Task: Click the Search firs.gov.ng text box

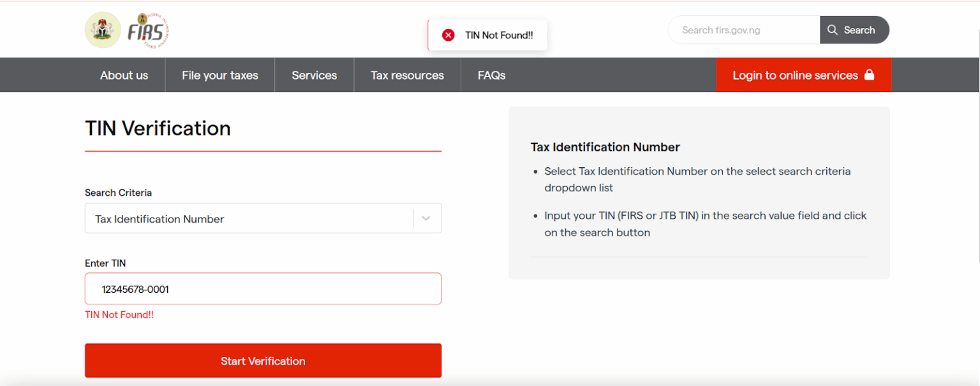Action: (743, 29)
